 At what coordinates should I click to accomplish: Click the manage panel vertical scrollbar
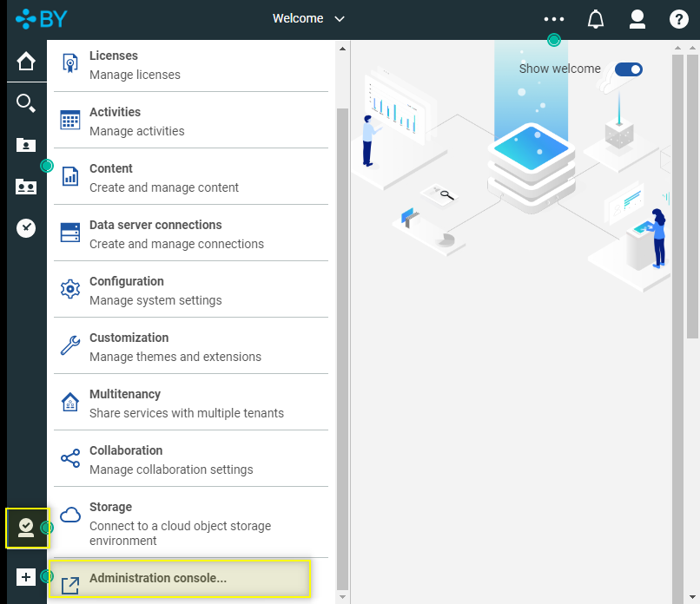click(342, 347)
